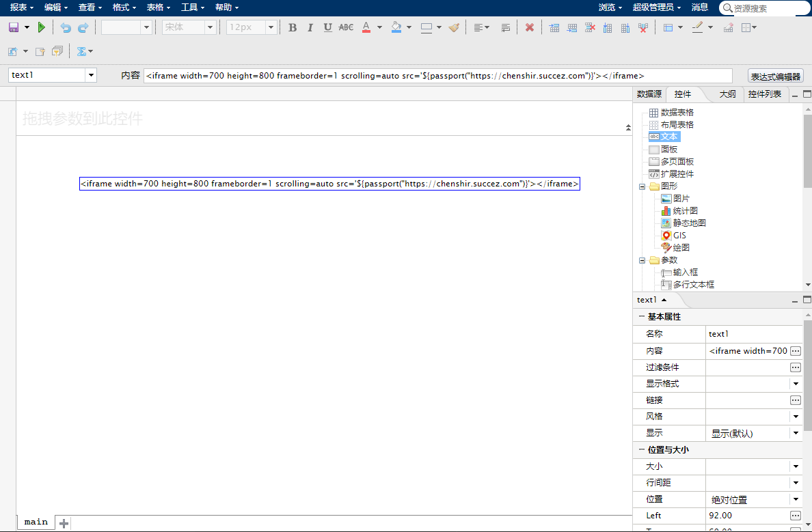
Task: Open the font size dropdown
Action: [x=272, y=27]
